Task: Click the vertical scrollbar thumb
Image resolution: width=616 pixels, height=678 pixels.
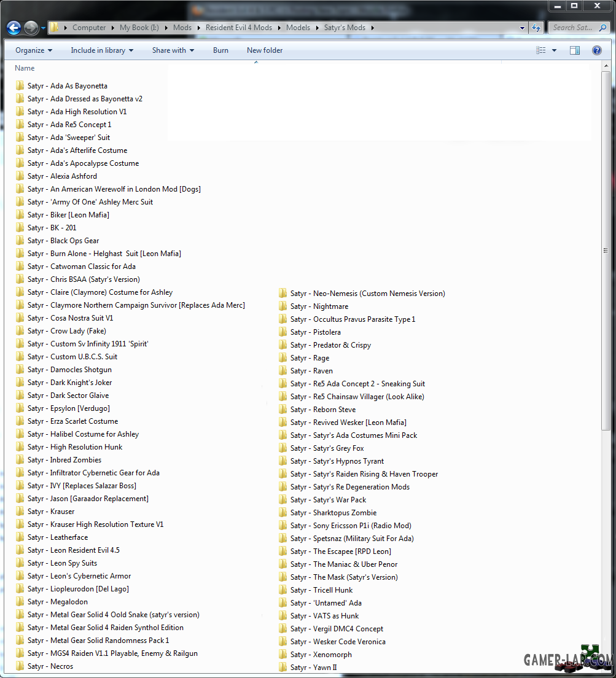Action: (x=606, y=251)
